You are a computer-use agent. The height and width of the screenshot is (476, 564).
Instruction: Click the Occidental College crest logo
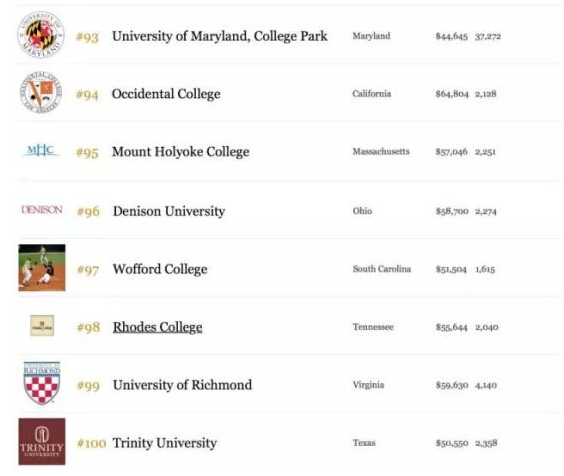pos(41,92)
